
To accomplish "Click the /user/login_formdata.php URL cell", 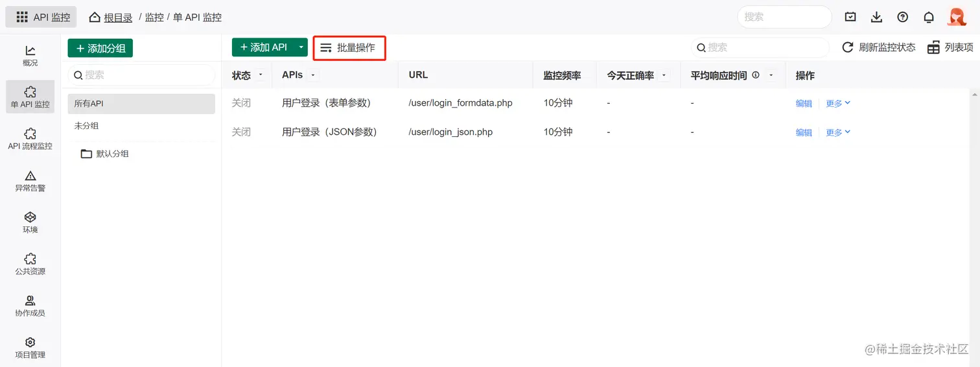I will click(x=461, y=103).
